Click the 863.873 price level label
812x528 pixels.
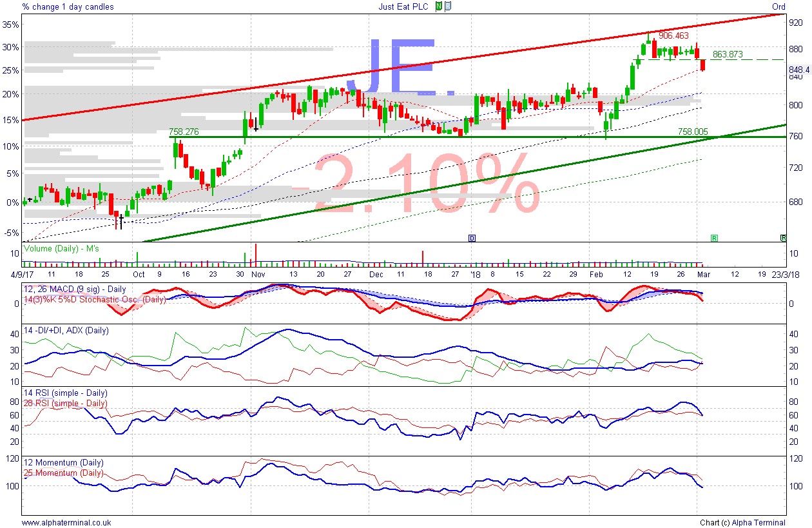(x=728, y=55)
